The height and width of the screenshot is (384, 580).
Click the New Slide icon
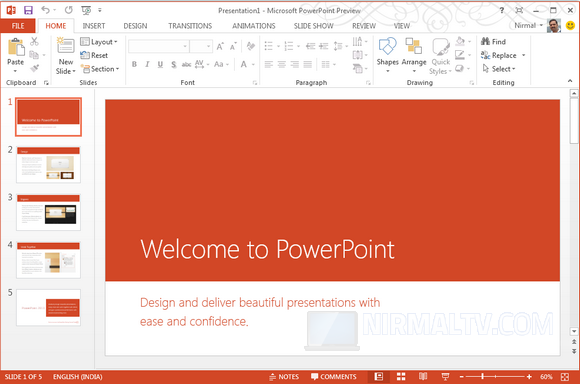point(65,46)
